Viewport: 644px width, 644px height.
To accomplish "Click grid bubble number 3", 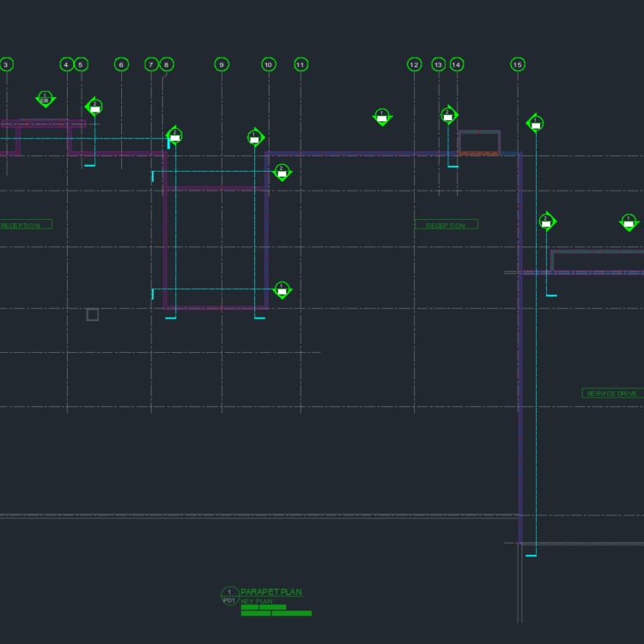I will coord(6,64).
